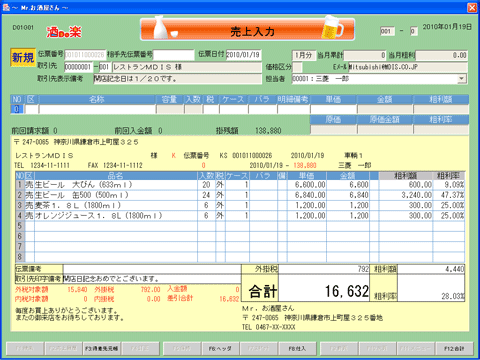Click the greyed-out F1 function button

point(25,349)
